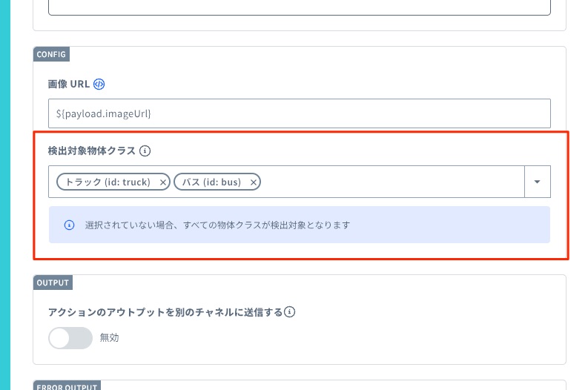Click the ERROR OUTPUT section header tag

click(x=67, y=386)
